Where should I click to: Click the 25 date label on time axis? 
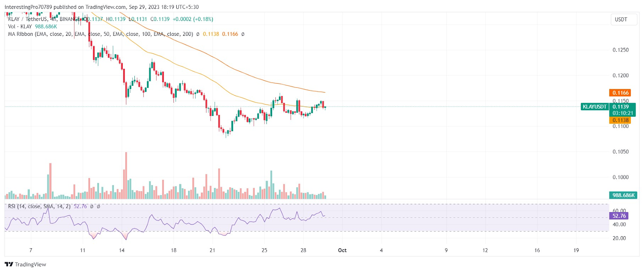coord(264,250)
